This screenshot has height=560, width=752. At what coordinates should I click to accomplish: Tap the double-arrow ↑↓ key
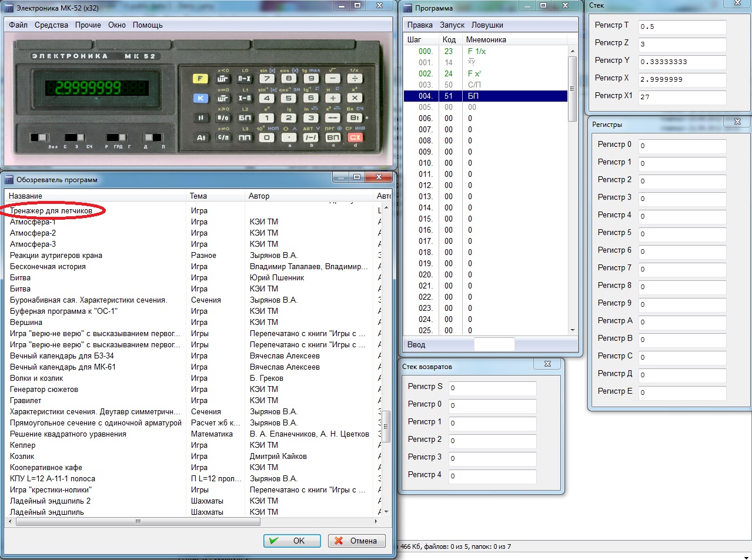(200, 118)
